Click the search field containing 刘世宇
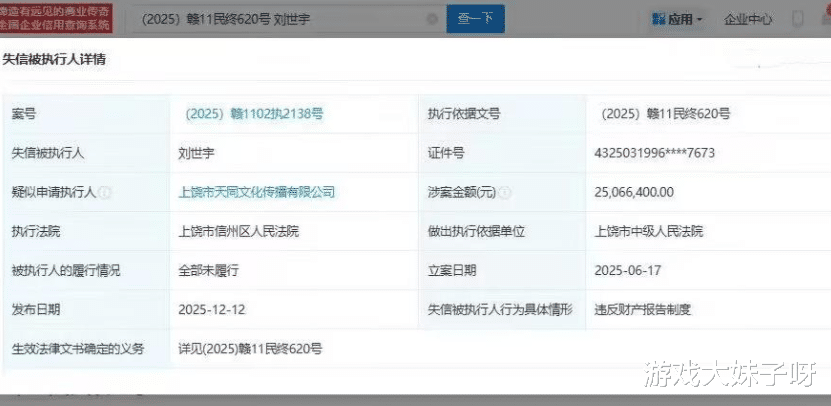Screen dimensions: 831x406 coord(289,19)
